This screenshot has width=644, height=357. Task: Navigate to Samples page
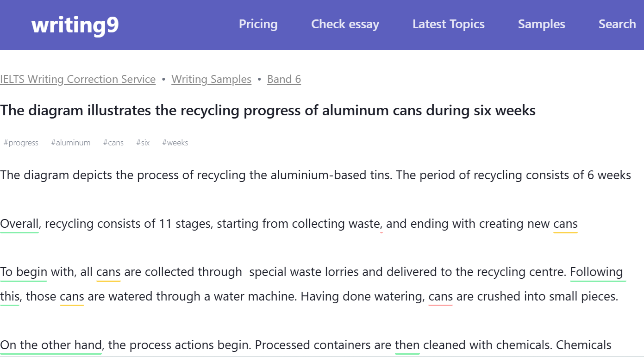(541, 24)
